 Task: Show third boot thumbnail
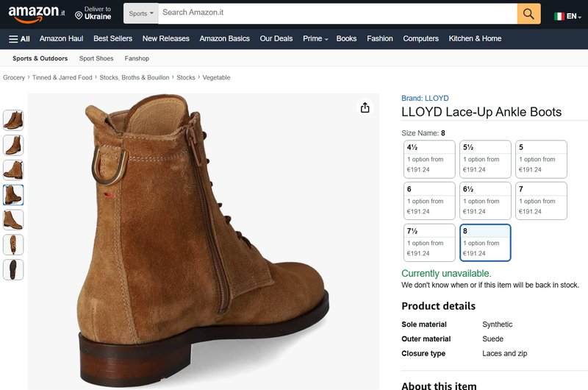(13, 170)
